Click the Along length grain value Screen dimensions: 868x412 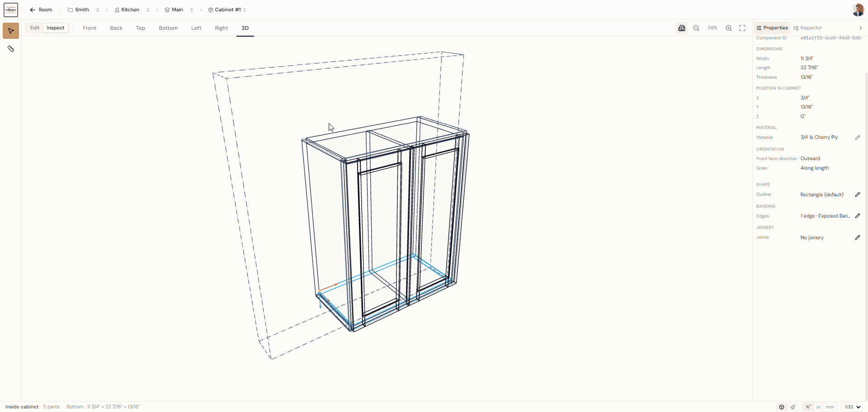[x=815, y=168]
